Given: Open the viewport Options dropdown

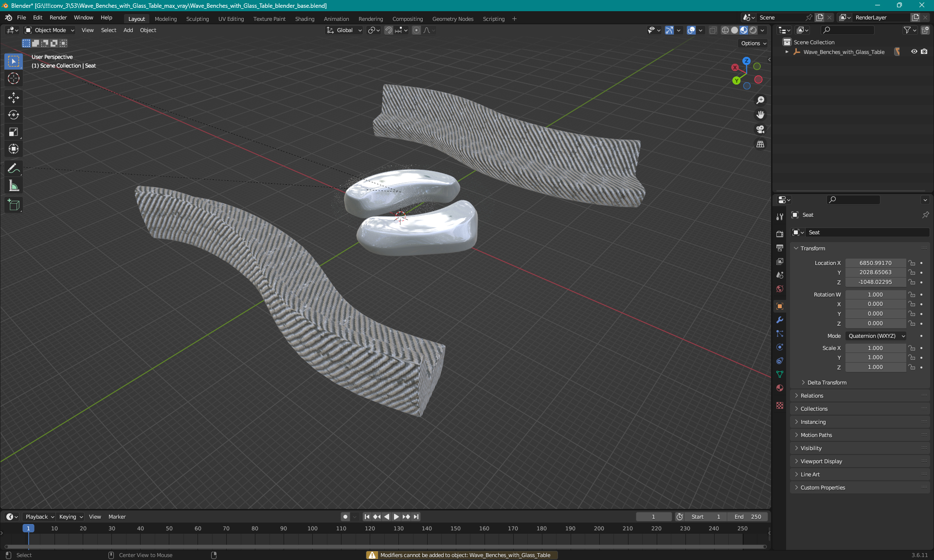Looking at the screenshot, I should tap(753, 43).
